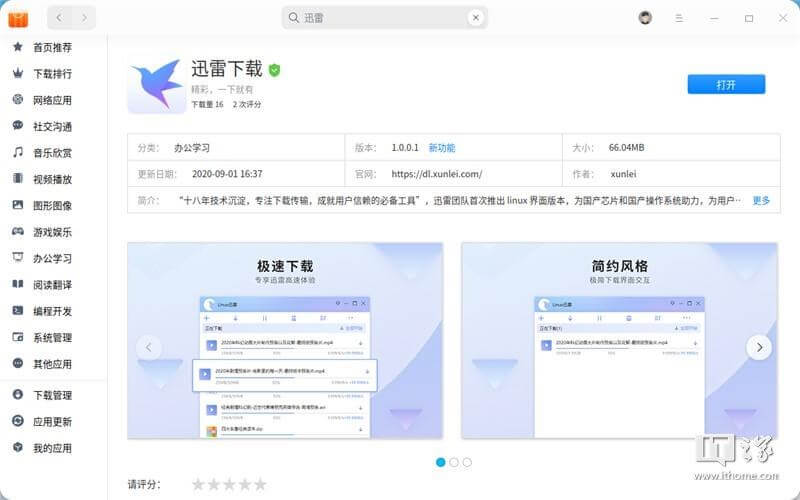Click the globe icon beside 网络应用
Image resolution: width=800 pixels, height=500 pixels.
pos(18,99)
